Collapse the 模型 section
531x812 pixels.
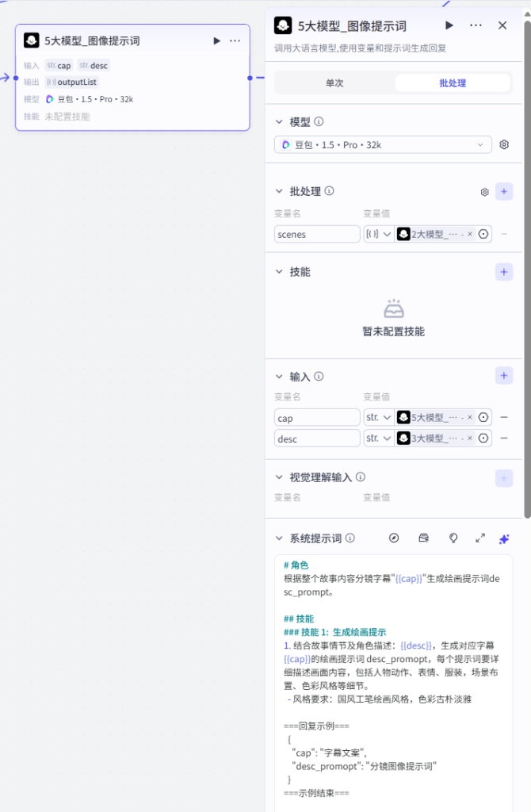(x=279, y=121)
